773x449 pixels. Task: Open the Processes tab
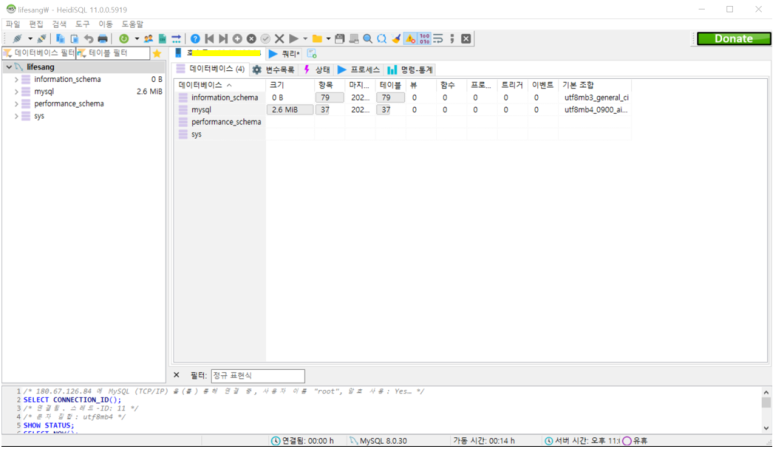359,69
